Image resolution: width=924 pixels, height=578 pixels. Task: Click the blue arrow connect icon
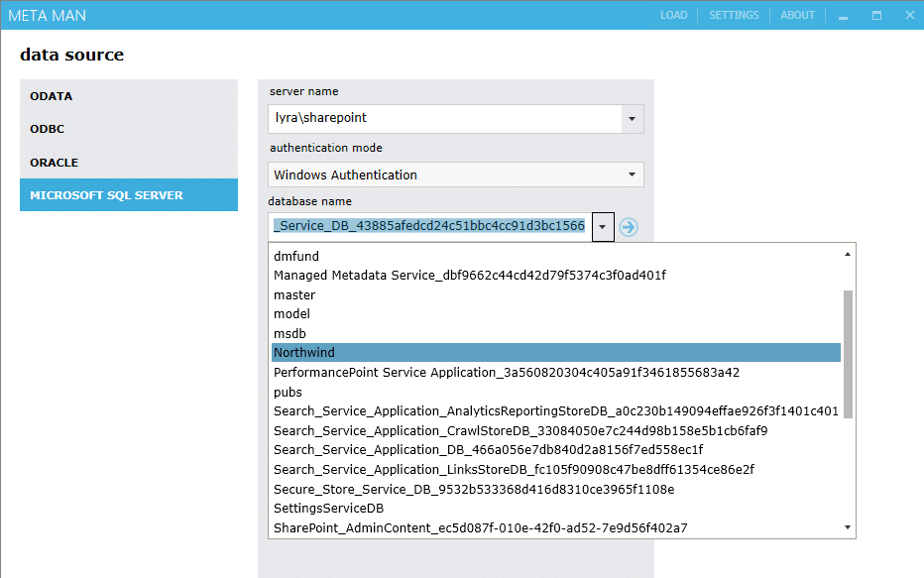pos(629,227)
